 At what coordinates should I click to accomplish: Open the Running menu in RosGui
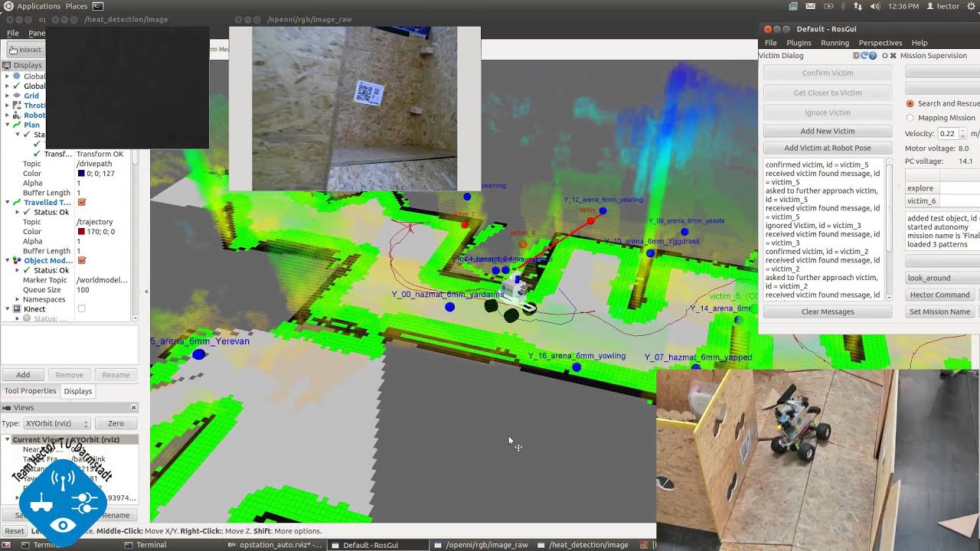click(835, 43)
